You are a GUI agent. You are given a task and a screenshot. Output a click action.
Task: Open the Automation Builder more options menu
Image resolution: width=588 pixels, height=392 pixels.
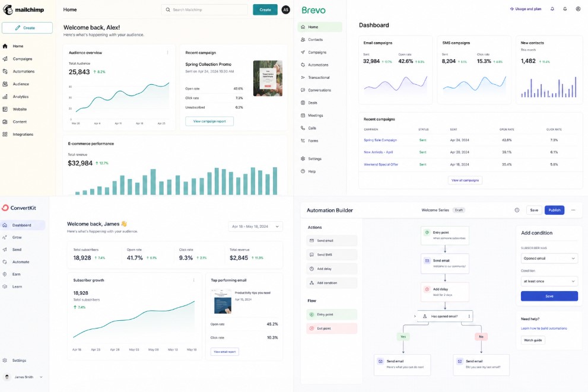click(573, 211)
